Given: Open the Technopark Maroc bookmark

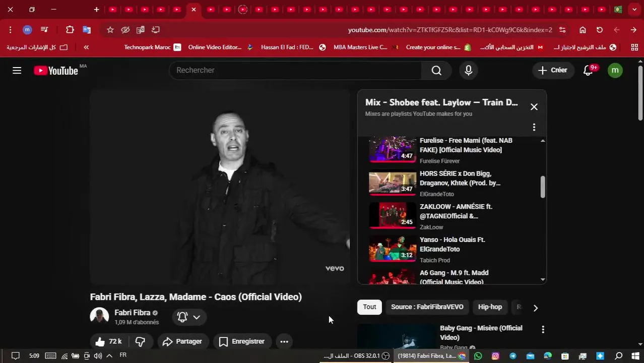Looking at the screenshot, I should pyautogui.click(x=152, y=47).
